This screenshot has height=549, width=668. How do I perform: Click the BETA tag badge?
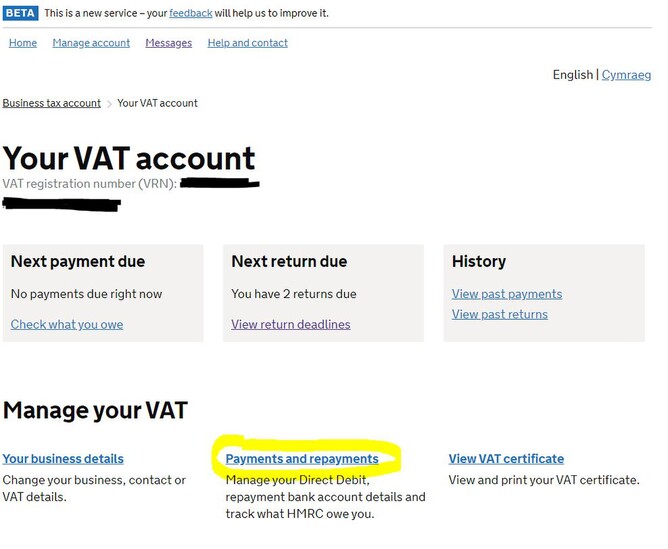[20, 13]
